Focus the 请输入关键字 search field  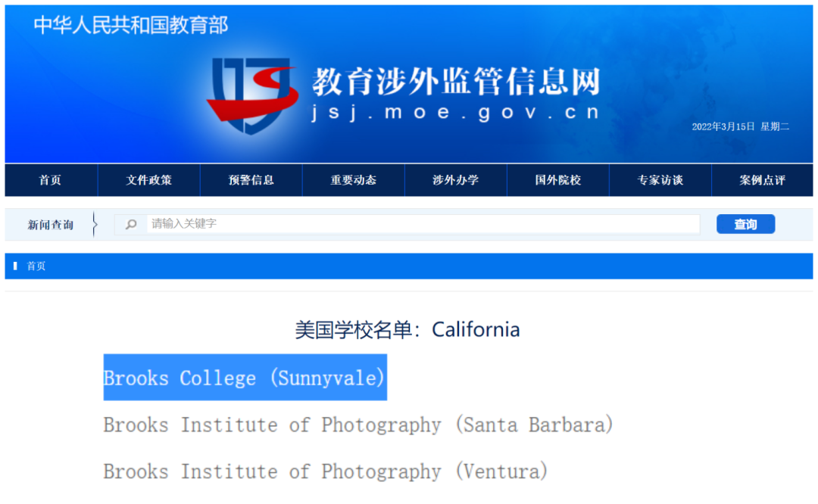pos(421,224)
